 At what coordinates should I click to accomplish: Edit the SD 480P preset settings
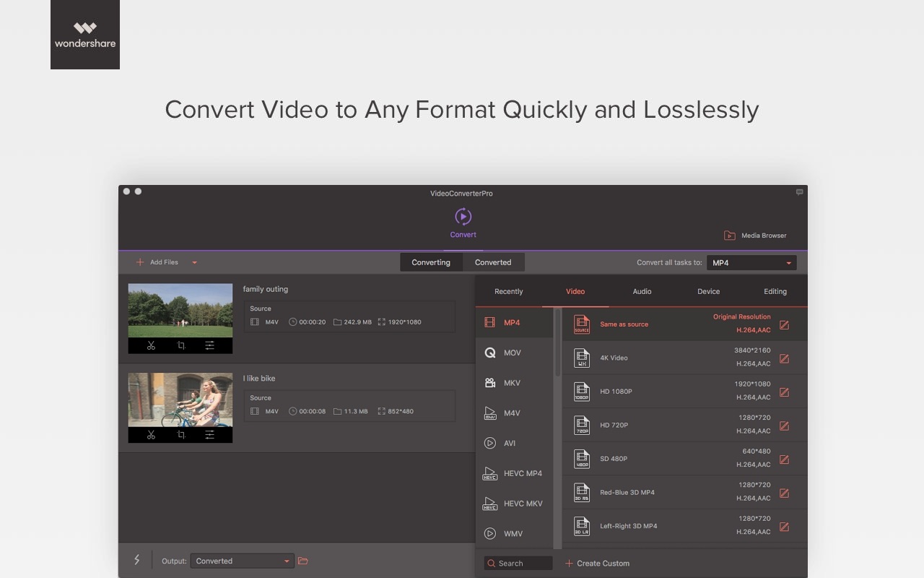[784, 460]
